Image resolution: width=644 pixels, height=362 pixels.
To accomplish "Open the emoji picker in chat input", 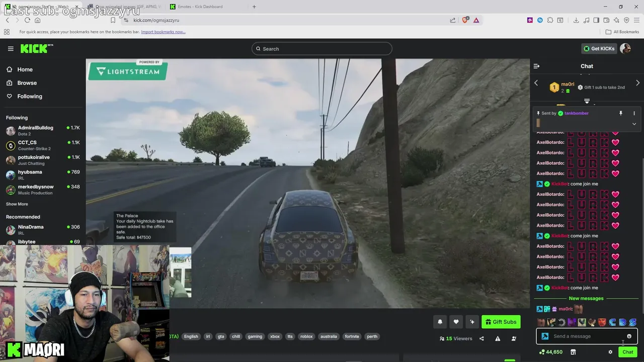I will [x=629, y=336].
